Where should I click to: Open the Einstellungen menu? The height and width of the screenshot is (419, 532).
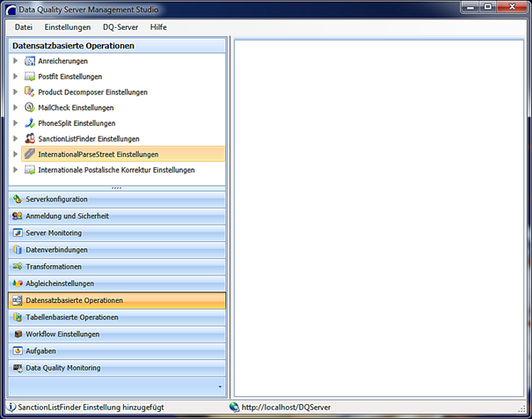(68, 27)
